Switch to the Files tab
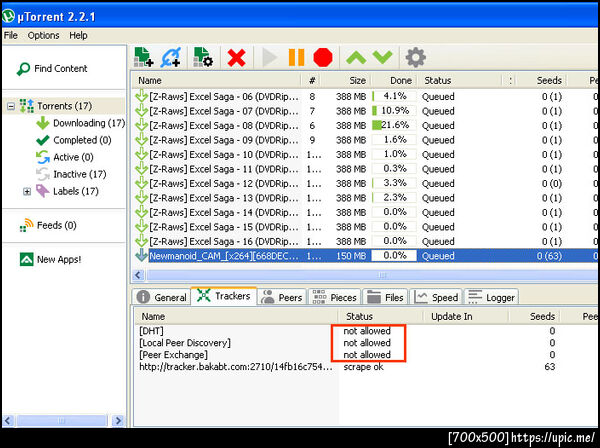The width and height of the screenshot is (600, 448). point(385,297)
